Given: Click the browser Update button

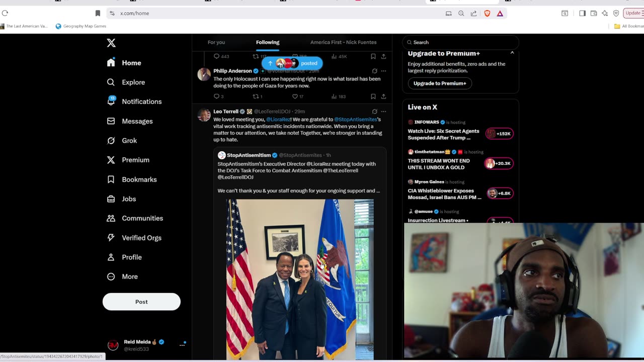Looking at the screenshot, I should 633,13.
